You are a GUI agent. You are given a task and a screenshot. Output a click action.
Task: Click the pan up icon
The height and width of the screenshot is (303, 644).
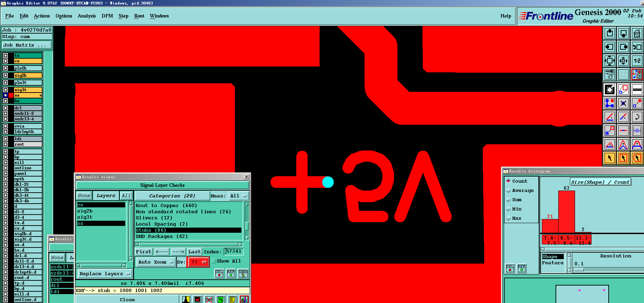click(x=610, y=33)
